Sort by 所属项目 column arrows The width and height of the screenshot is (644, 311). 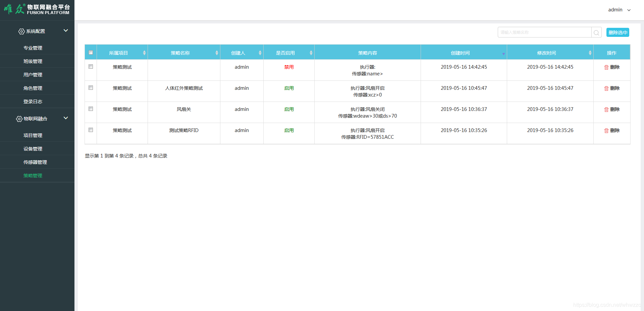(144, 53)
